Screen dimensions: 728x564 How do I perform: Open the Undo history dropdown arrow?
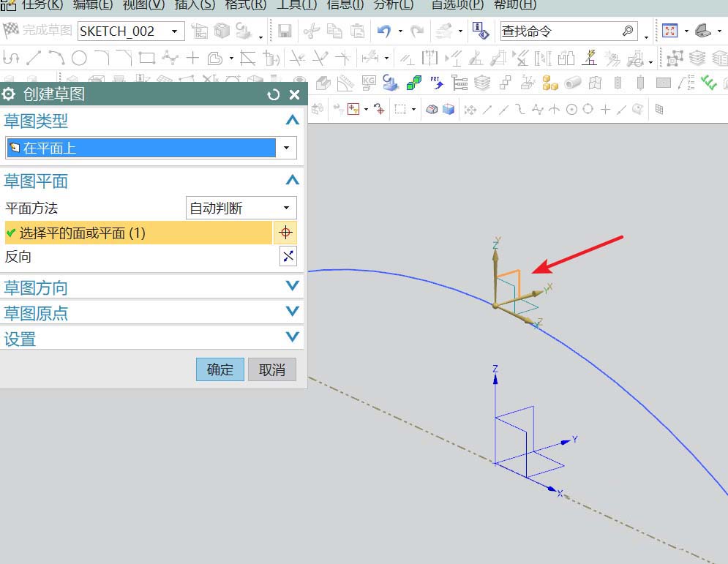[x=401, y=31]
